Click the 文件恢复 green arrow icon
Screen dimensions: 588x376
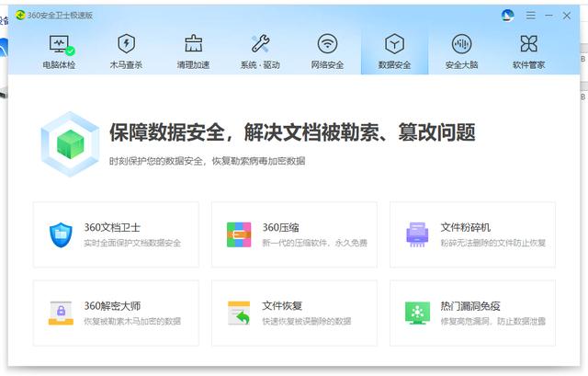point(239,313)
